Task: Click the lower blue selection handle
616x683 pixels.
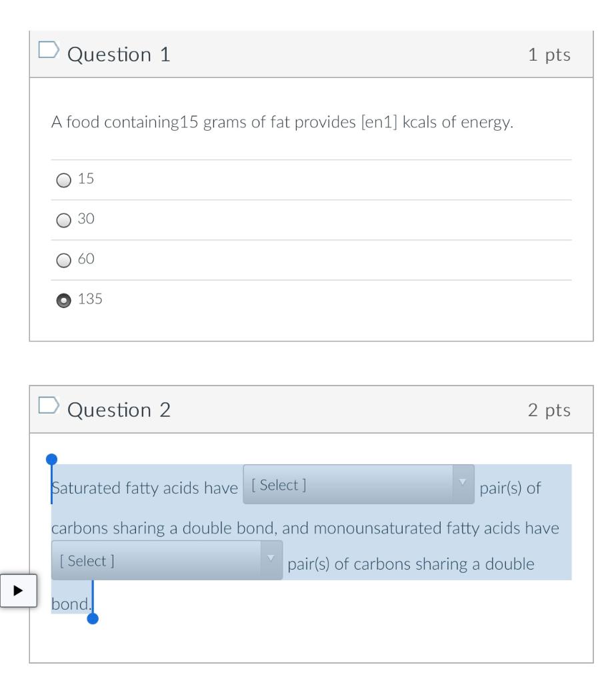Action: [x=92, y=620]
